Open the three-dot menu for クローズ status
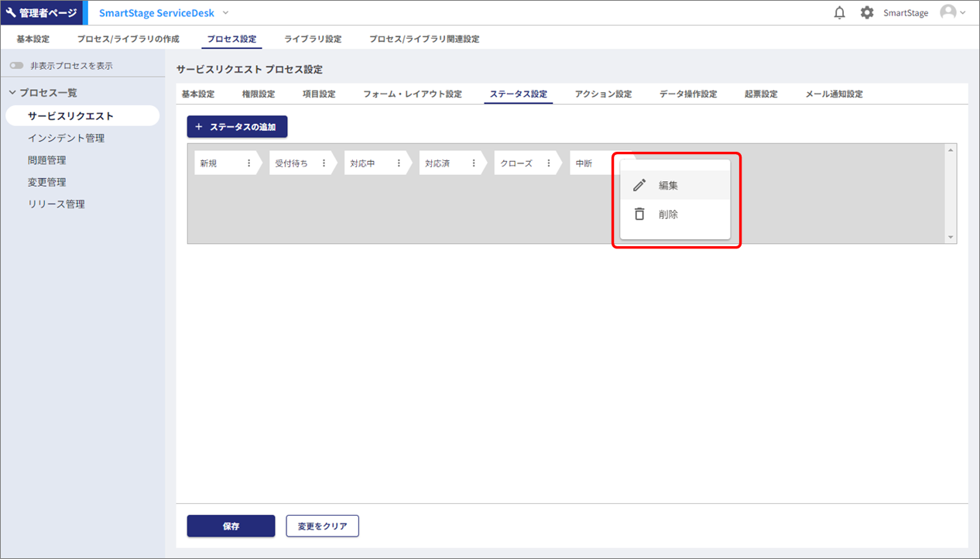Screen dimensions: 980x559 [549, 163]
